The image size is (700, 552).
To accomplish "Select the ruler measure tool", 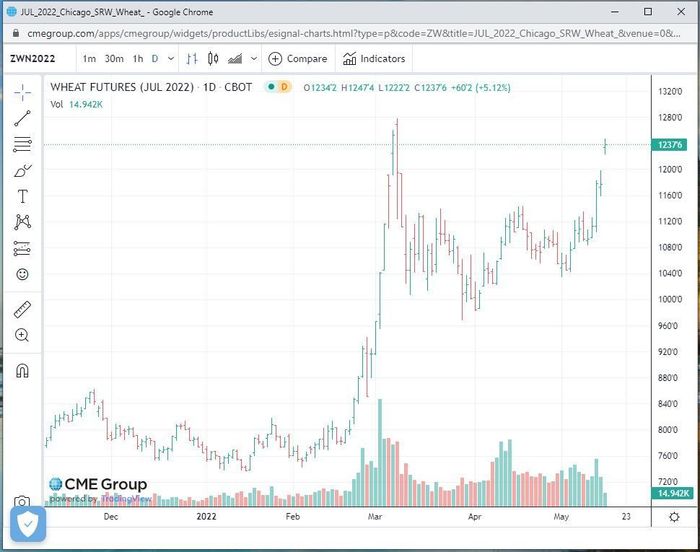I will click(22, 309).
